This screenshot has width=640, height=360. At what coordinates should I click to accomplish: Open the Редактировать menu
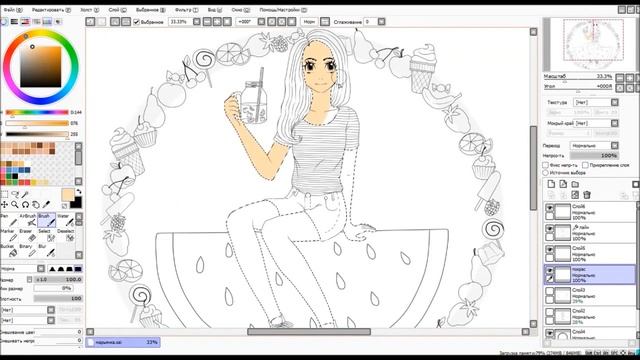click(51, 9)
